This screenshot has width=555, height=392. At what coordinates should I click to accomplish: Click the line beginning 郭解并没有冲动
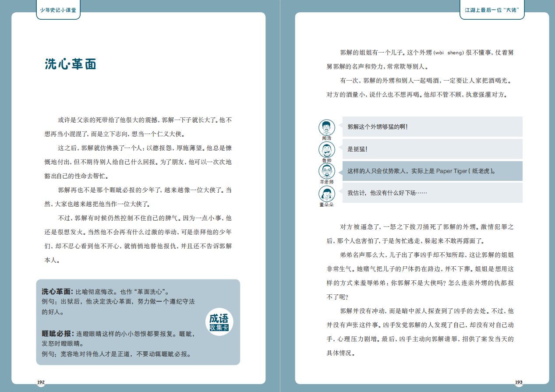(x=427, y=311)
